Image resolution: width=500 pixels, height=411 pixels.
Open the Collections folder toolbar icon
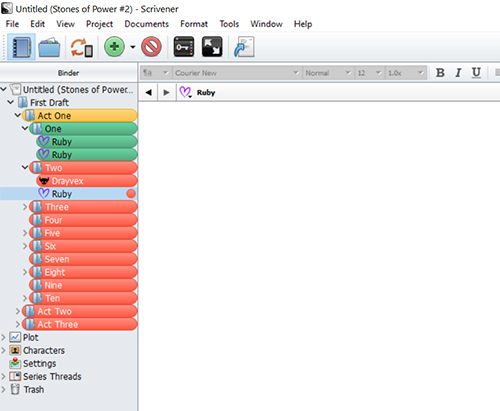click(49, 47)
